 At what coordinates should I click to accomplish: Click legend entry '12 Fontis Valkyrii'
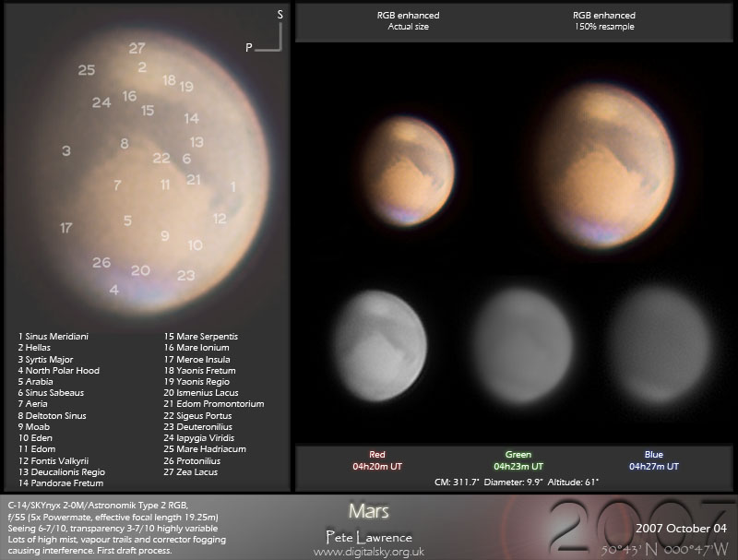coord(54,460)
